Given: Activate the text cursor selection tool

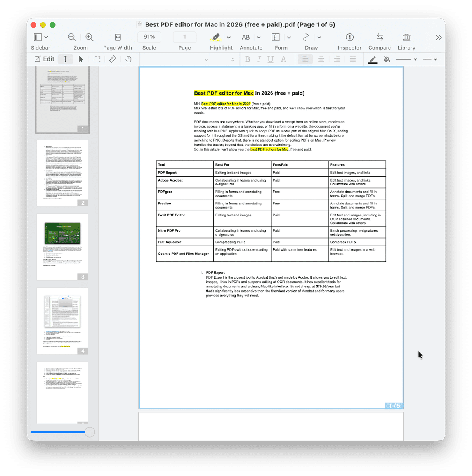Looking at the screenshot, I should 65,59.
